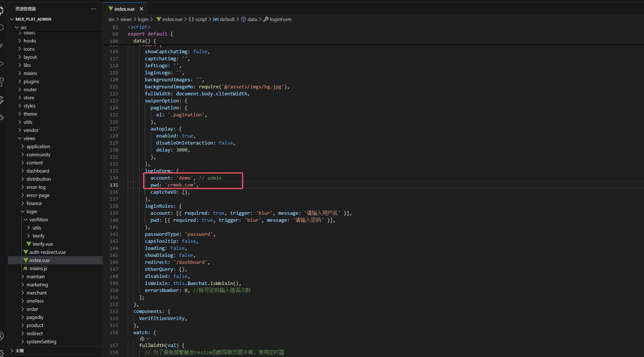644x357 pixels.
Task: Close the index.vue editor tab
Action: [x=141, y=9]
